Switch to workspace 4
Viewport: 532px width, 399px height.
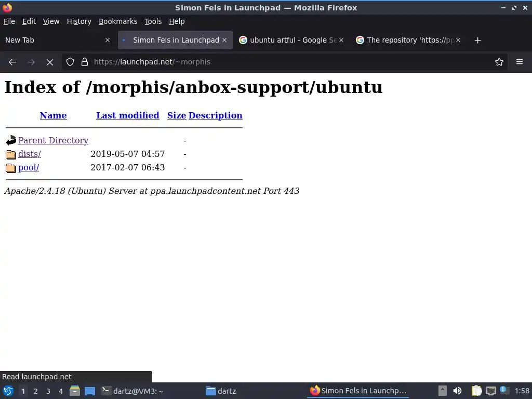coord(61,391)
